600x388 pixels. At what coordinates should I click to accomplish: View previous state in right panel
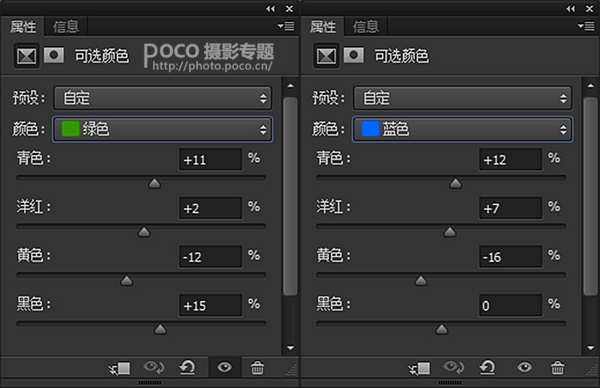(x=453, y=368)
